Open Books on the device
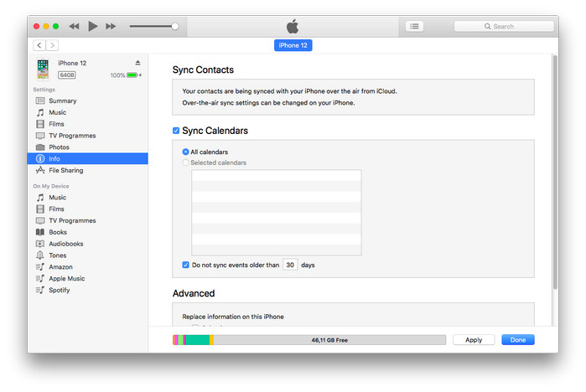This screenshot has height=392, width=586. [x=87, y=232]
